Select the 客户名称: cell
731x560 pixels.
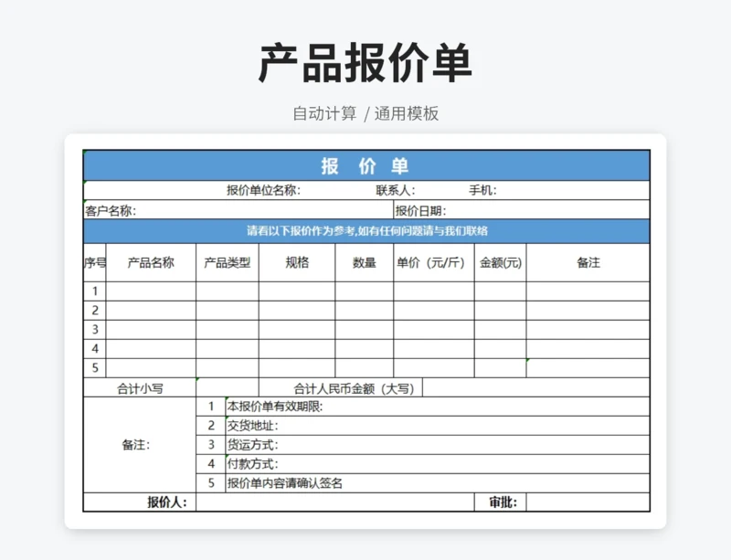pyautogui.click(x=238, y=210)
